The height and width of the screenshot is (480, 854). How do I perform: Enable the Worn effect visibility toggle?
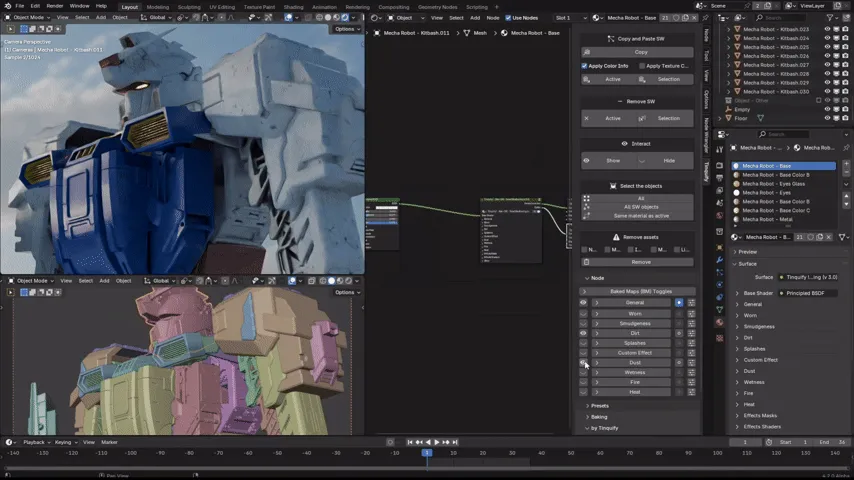583,314
